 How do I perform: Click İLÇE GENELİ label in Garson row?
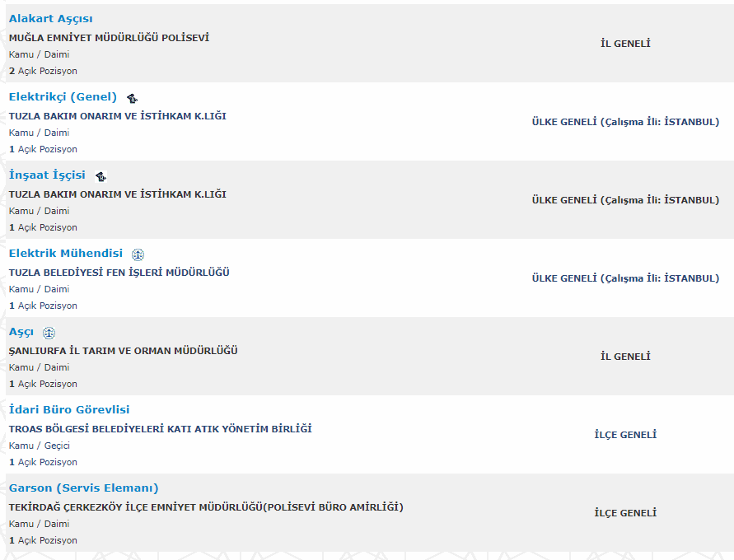(x=625, y=513)
